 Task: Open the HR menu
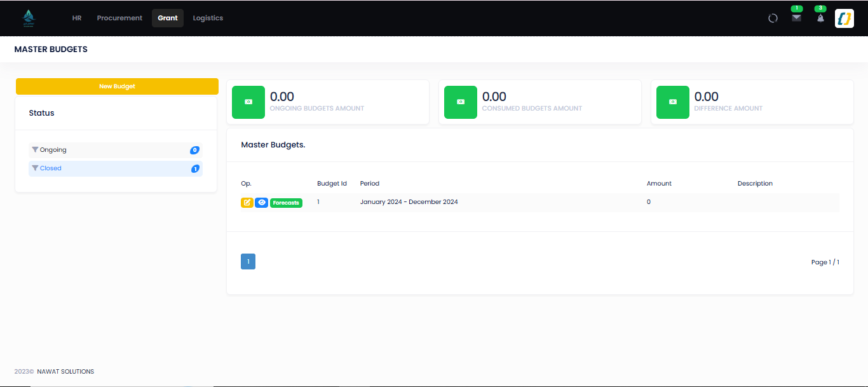click(x=77, y=18)
